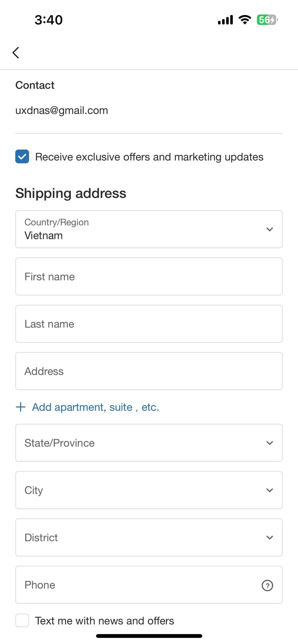Click Add apartment, suite, etc. link
The width and height of the screenshot is (298, 644).
pos(96,407)
